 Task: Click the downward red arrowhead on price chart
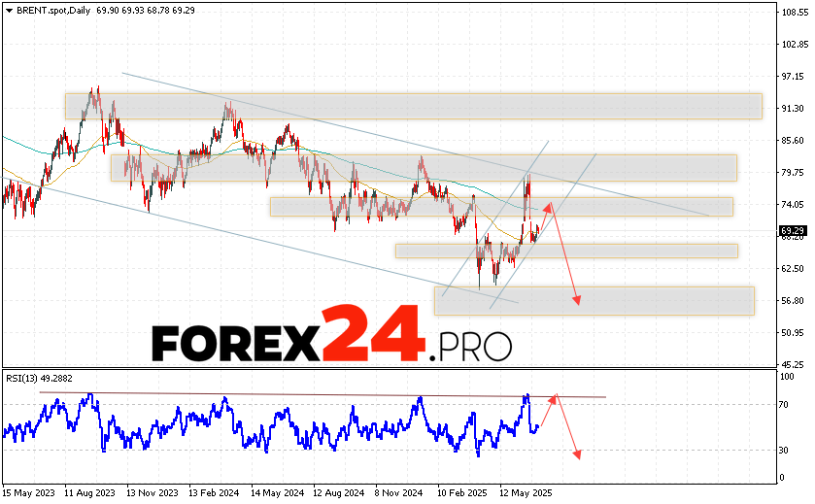pyautogui.click(x=577, y=301)
